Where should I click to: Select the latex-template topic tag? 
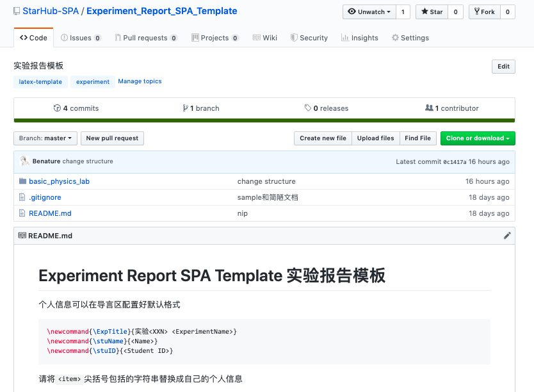(40, 82)
